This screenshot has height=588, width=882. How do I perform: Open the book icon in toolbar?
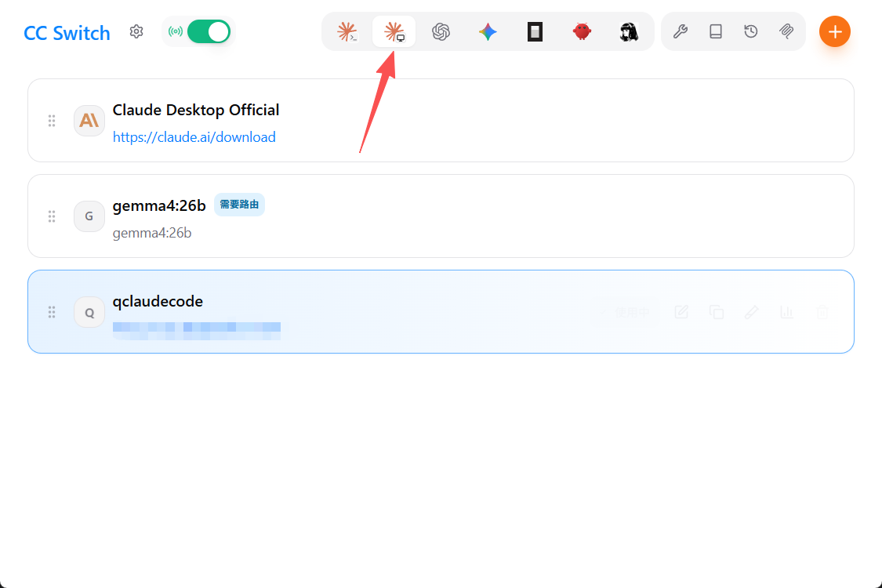tap(716, 31)
